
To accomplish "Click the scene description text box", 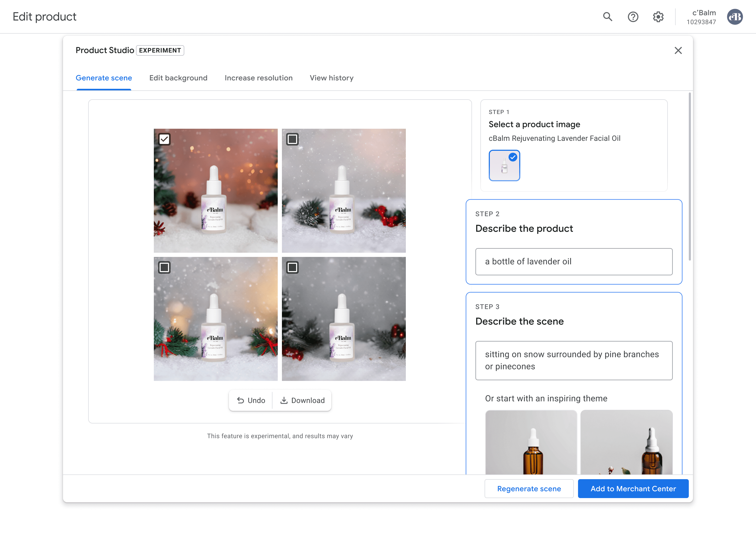I will click(574, 360).
